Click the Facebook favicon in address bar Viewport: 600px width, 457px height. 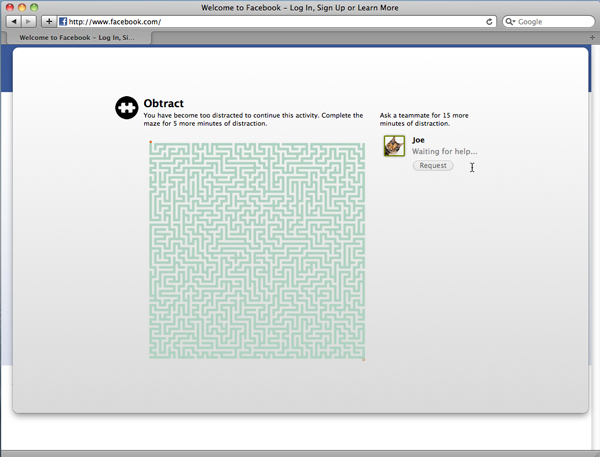point(63,22)
